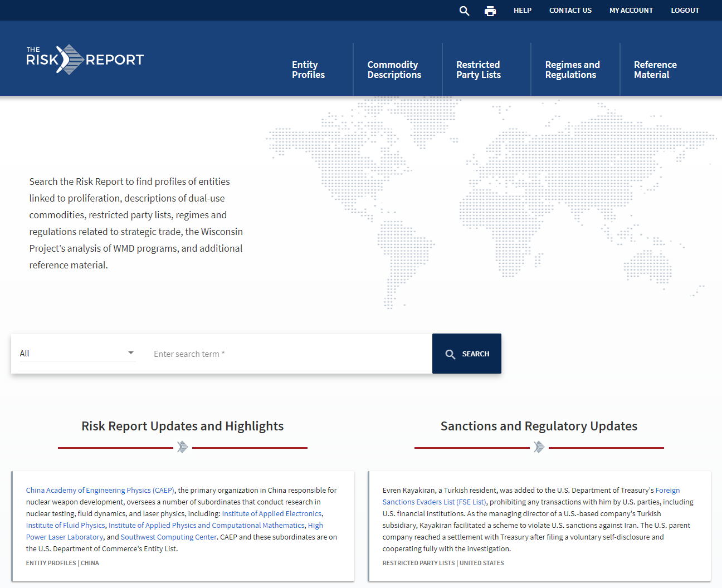This screenshot has width=722, height=588.
Task: Open Institute of Applied Physics and Computational Mathematics
Action: [x=207, y=526]
